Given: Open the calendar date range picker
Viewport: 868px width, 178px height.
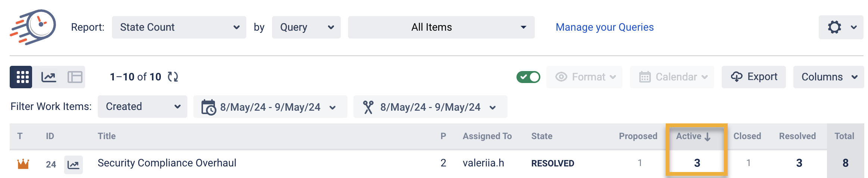Looking at the screenshot, I should [270, 107].
